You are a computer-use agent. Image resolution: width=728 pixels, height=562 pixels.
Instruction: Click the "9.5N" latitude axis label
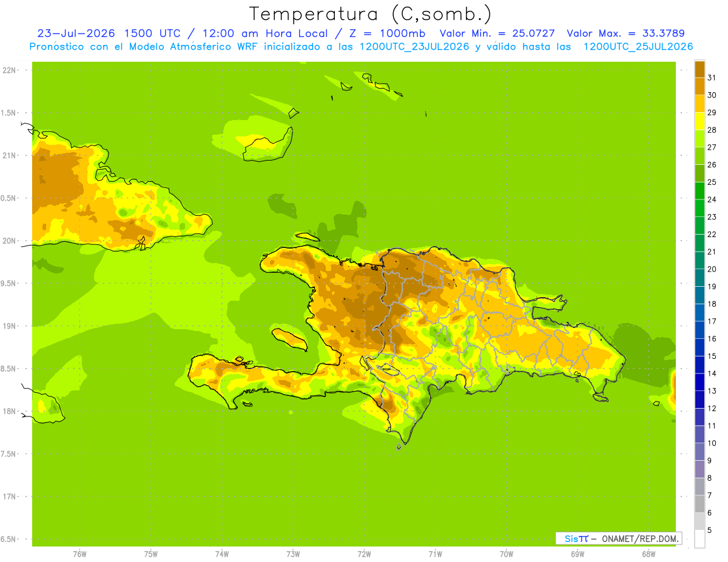pyautogui.click(x=9, y=283)
